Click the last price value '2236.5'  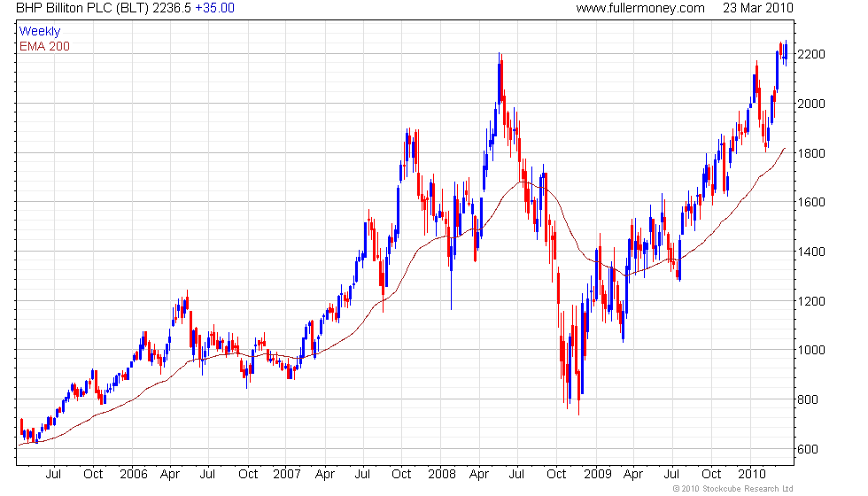click(172, 8)
